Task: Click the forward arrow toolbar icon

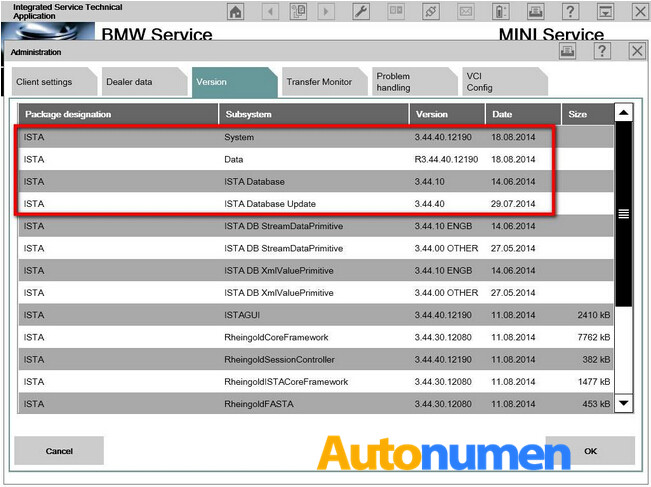Action: [326, 12]
